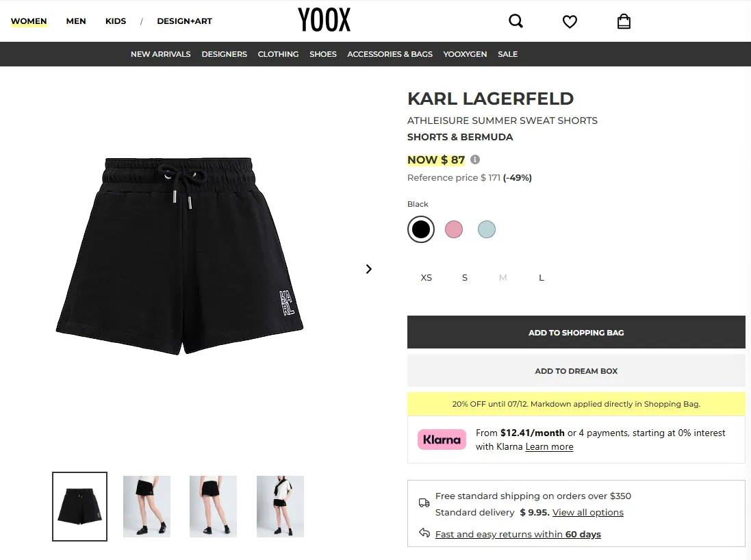Show next product image with arrow

pos(368,269)
